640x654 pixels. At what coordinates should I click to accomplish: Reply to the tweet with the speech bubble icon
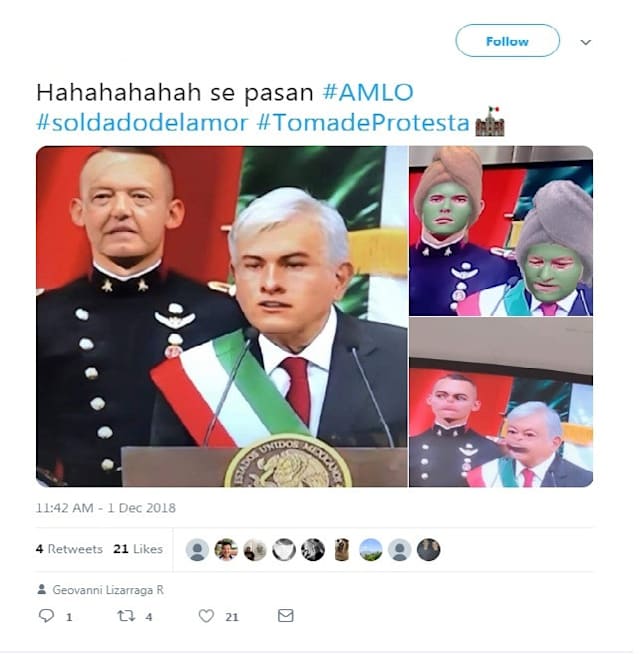46,616
